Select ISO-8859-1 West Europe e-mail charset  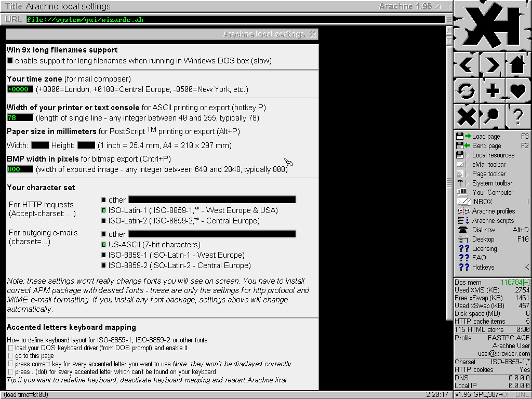pos(104,255)
